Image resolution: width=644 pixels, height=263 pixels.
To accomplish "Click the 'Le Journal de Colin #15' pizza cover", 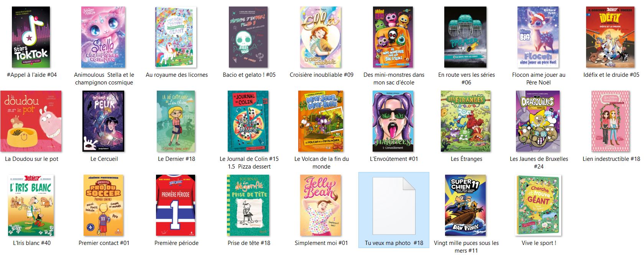I will click(x=248, y=121).
